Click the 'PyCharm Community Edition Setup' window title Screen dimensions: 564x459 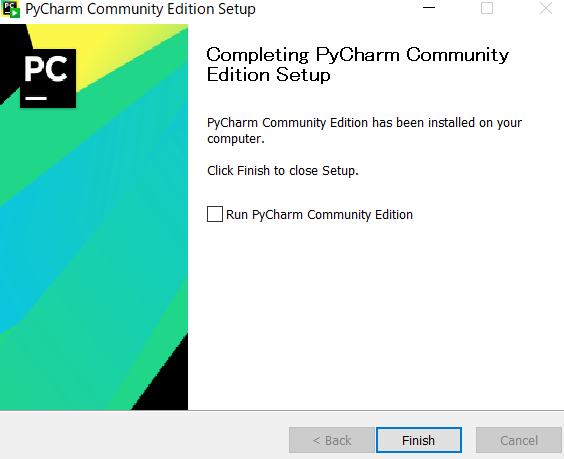coord(140,9)
